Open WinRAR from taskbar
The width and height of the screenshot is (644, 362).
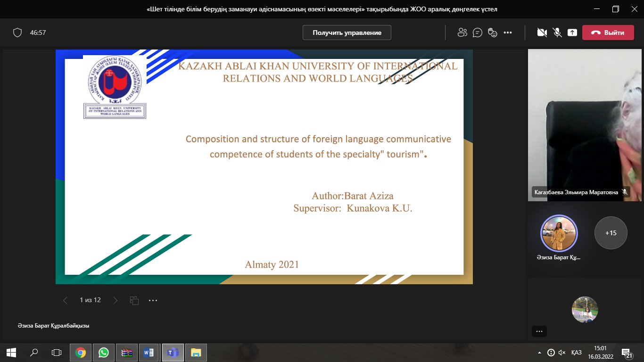coord(127,352)
